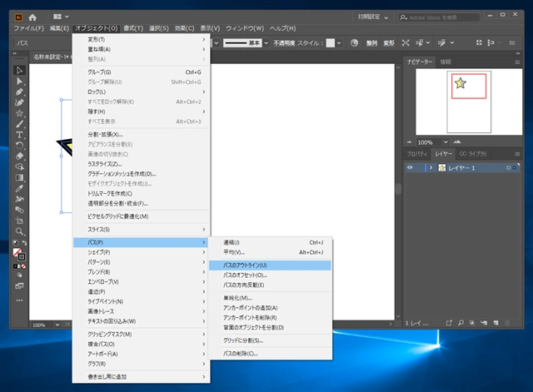Select the Direct Selection tool
Screen dimensions: 533x392
click(x=19, y=82)
